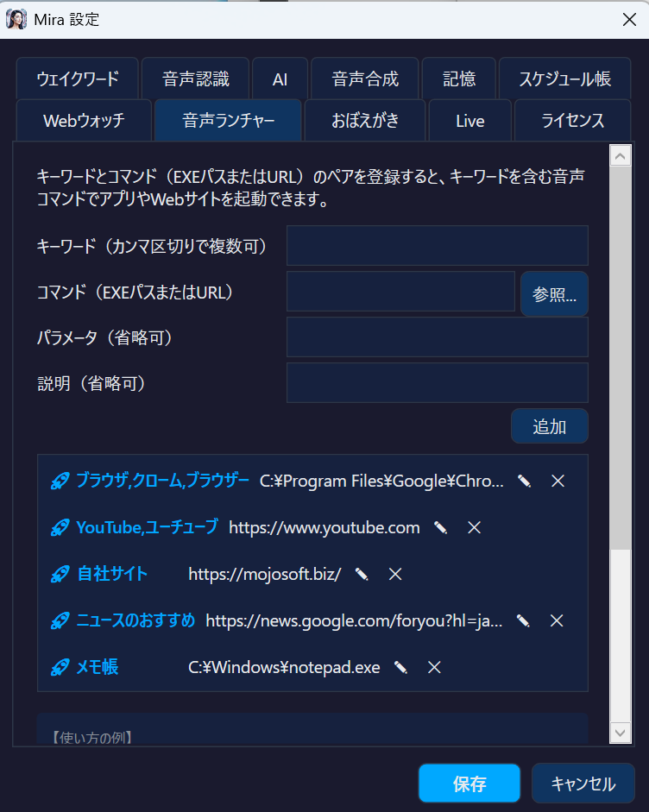Delete the Chrome browser launcher entry
The height and width of the screenshot is (812, 649).
(558, 482)
